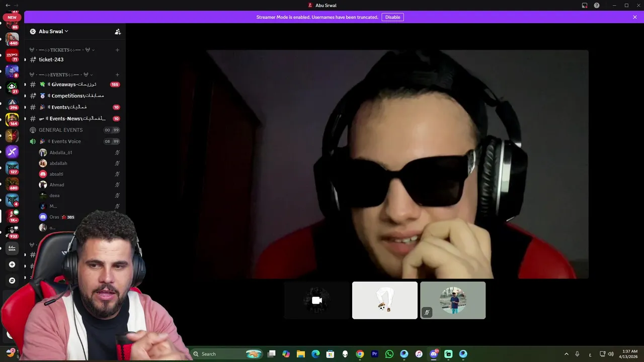Open the Events channel showing 10 mentions

(74, 107)
